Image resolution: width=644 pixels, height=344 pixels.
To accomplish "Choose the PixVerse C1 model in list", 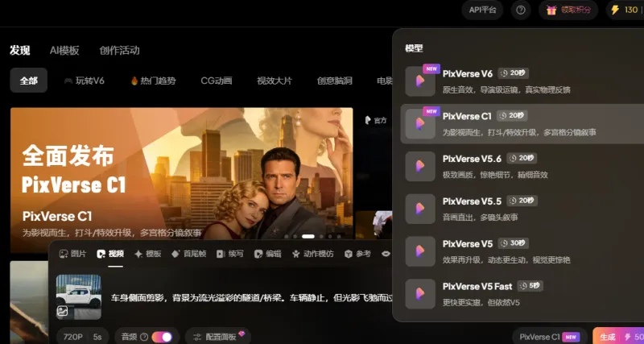I will pyautogui.click(x=522, y=124).
